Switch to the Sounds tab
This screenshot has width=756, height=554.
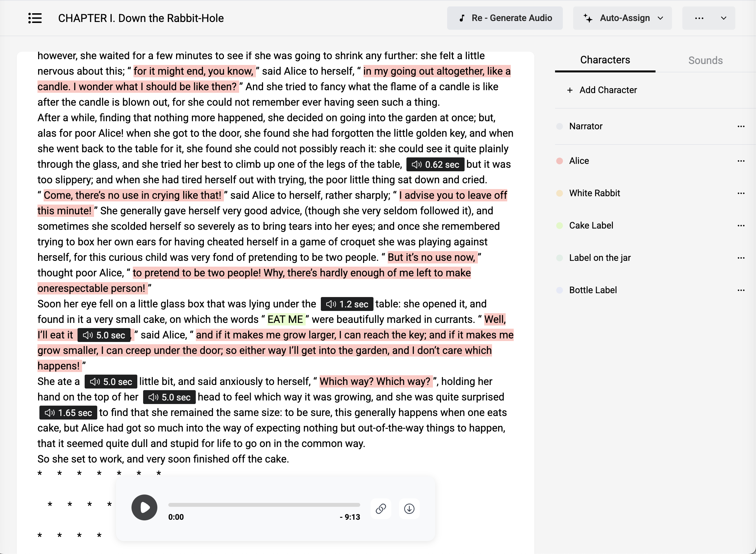(x=705, y=60)
